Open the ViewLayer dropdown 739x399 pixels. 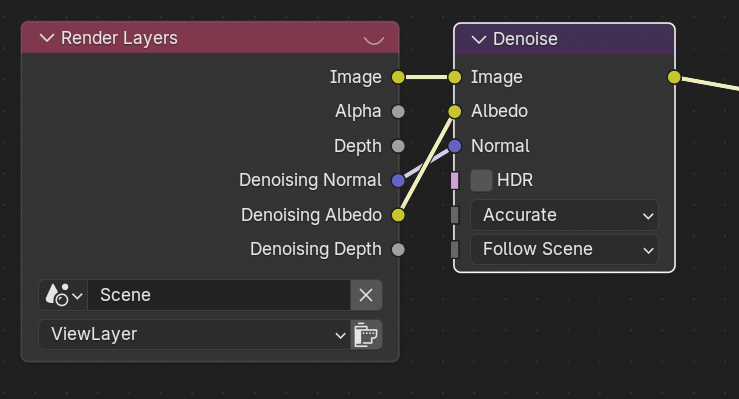(195, 334)
